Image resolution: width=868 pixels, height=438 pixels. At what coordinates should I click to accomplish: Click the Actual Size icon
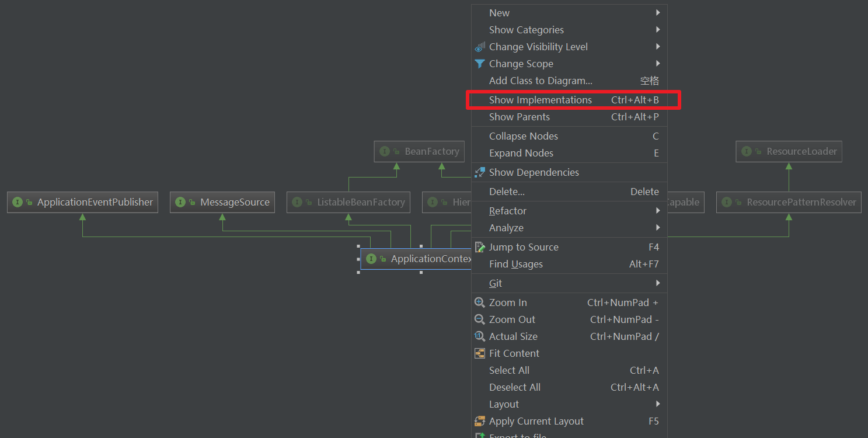pyautogui.click(x=480, y=336)
